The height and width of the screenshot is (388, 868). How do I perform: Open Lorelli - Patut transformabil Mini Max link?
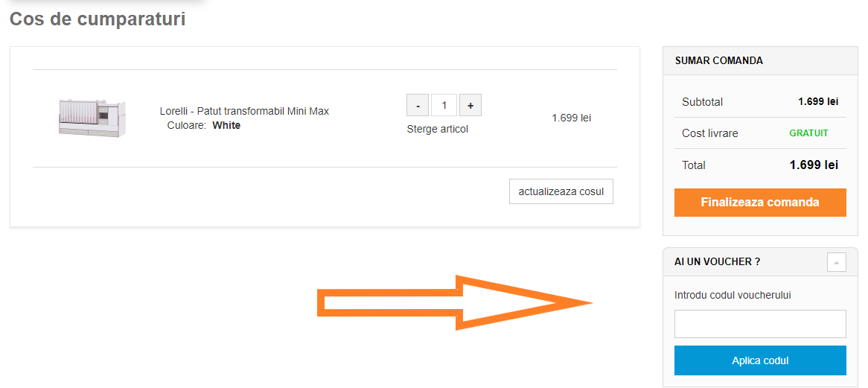(244, 111)
